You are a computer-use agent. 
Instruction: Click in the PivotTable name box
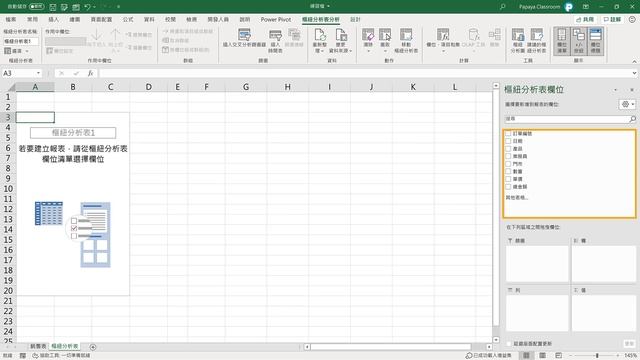pyautogui.click(x=21, y=41)
